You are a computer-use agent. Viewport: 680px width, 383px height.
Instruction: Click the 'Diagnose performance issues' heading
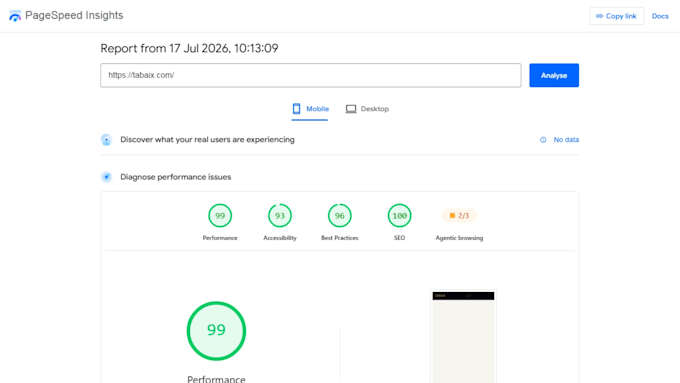click(x=176, y=177)
